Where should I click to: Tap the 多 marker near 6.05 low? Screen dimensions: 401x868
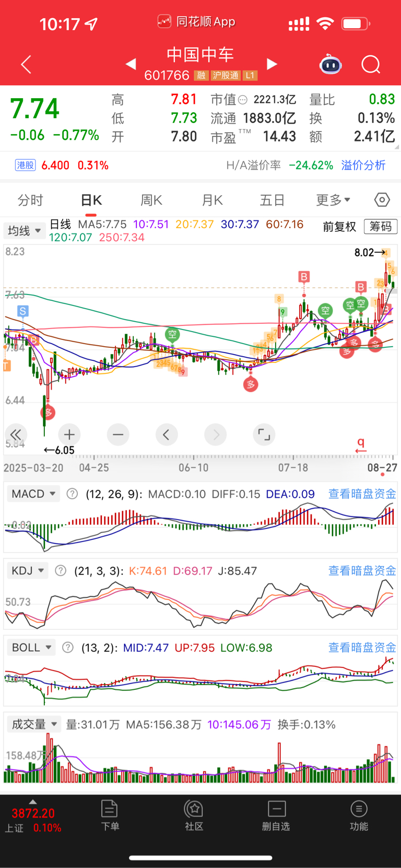[x=48, y=413]
